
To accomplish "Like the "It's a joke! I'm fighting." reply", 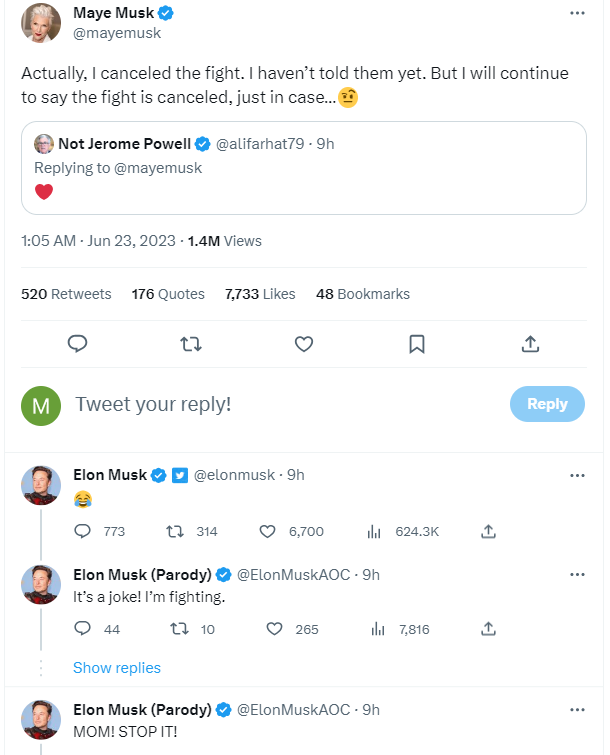I will tap(274, 629).
